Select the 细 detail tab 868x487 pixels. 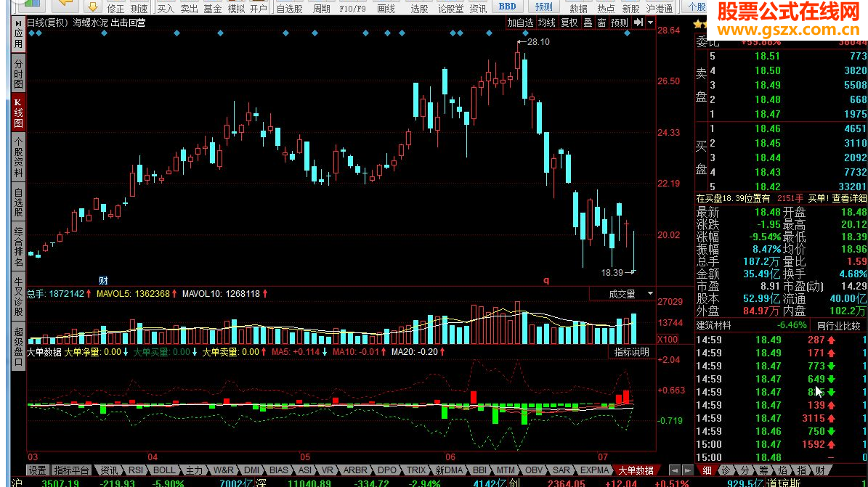(x=707, y=470)
